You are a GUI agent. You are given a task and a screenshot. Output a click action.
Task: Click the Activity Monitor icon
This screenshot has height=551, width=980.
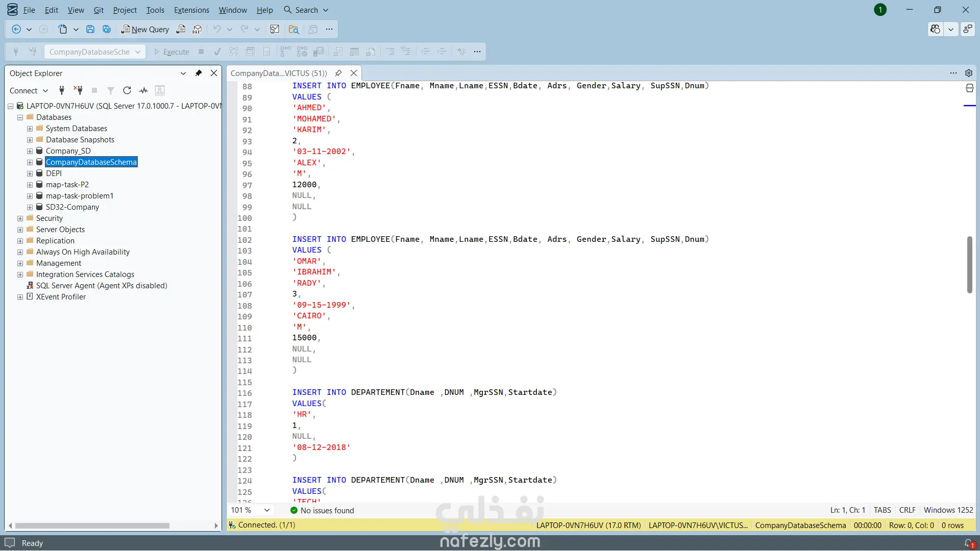point(143,90)
